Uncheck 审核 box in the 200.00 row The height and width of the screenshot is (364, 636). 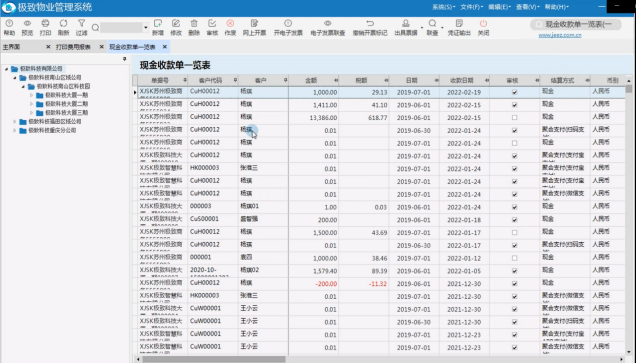[514, 220]
